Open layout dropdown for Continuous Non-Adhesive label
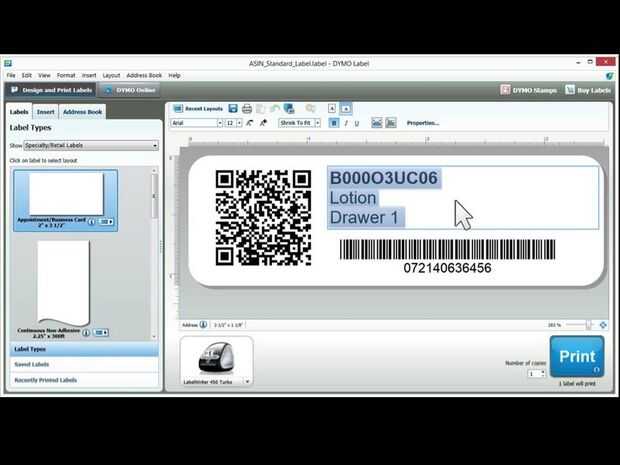The height and width of the screenshot is (465, 620). coord(101,333)
